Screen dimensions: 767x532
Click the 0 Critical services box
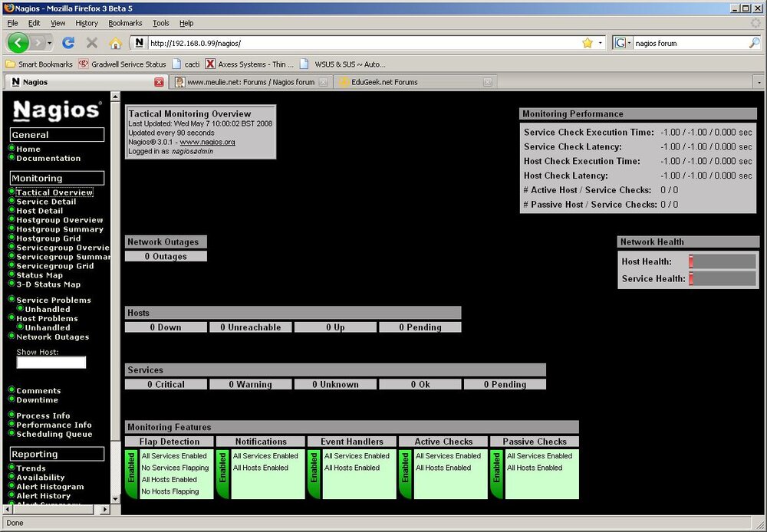(166, 384)
